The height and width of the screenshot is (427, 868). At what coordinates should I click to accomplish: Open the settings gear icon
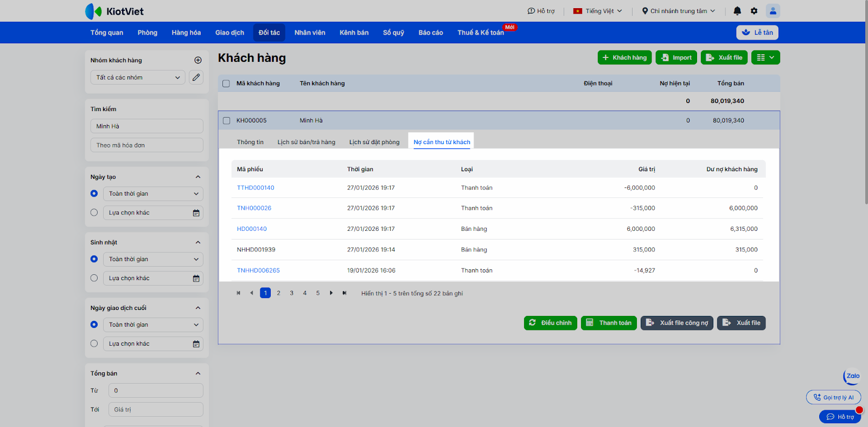point(754,11)
